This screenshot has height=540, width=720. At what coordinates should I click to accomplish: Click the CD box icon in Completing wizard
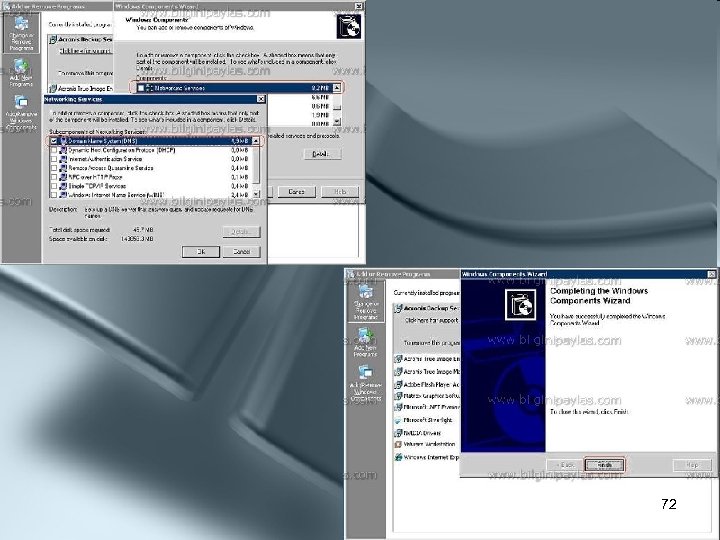click(x=520, y=305)
